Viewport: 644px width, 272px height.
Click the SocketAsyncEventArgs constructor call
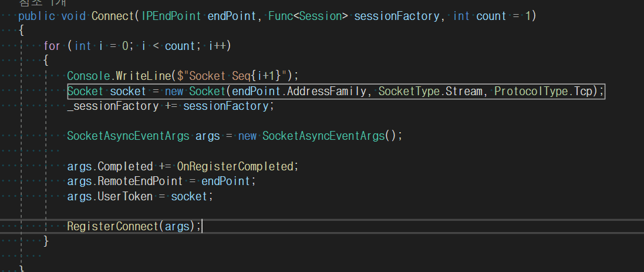point(324,136)
